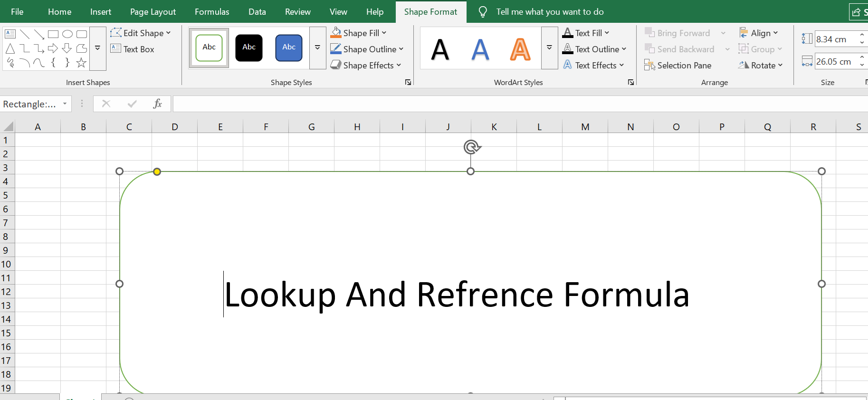Expand the Shape Fill dropdown

tap(384, 33)
